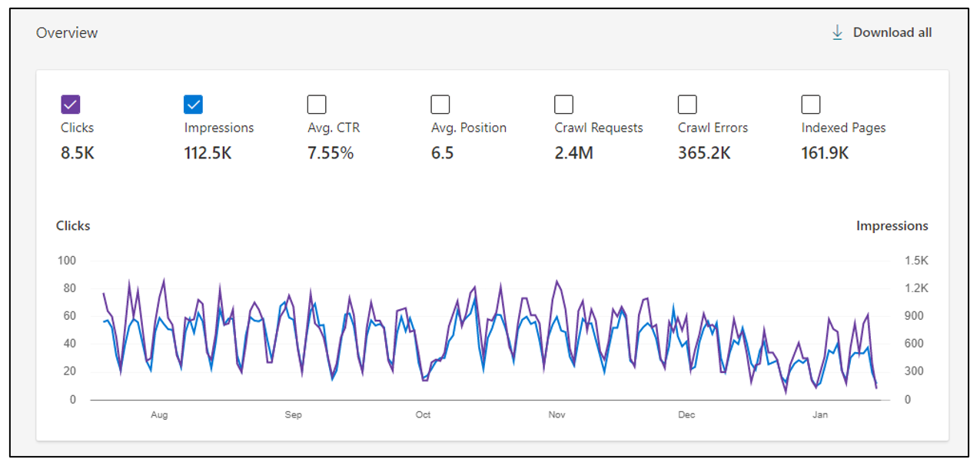
Task: Click the 8.5K clicks value
Action: [78, 153]
